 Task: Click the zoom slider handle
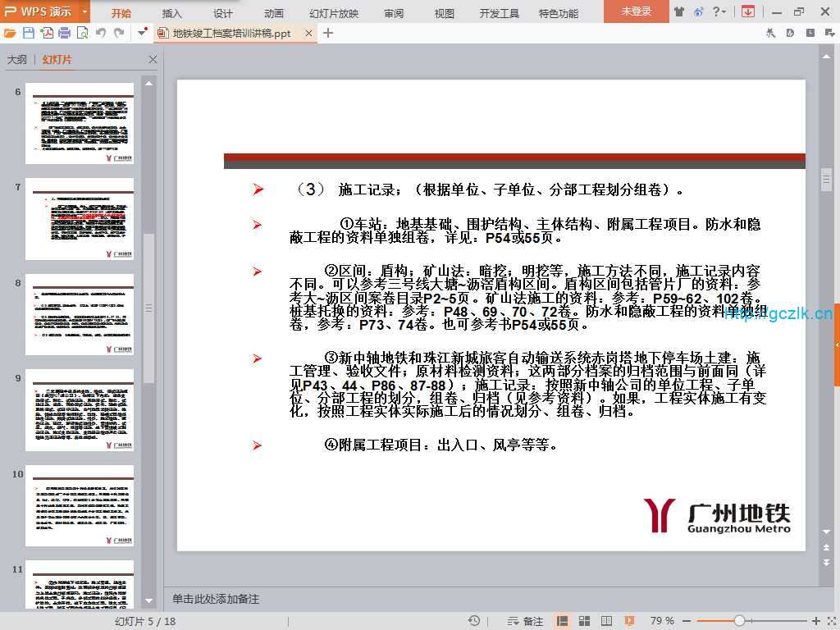coord(739,621)
